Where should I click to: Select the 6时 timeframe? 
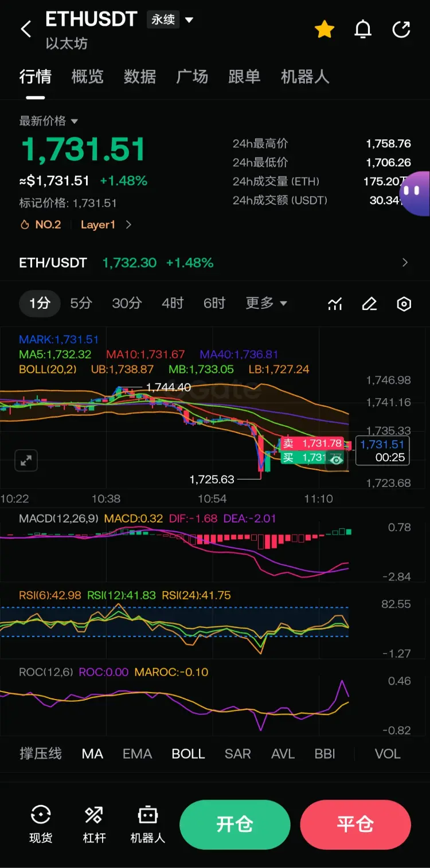[214, 303]
